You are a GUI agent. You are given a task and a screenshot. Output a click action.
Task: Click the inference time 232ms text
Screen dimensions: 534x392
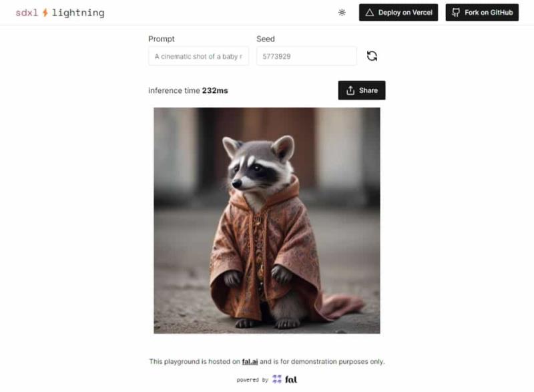tap(188, 91)
